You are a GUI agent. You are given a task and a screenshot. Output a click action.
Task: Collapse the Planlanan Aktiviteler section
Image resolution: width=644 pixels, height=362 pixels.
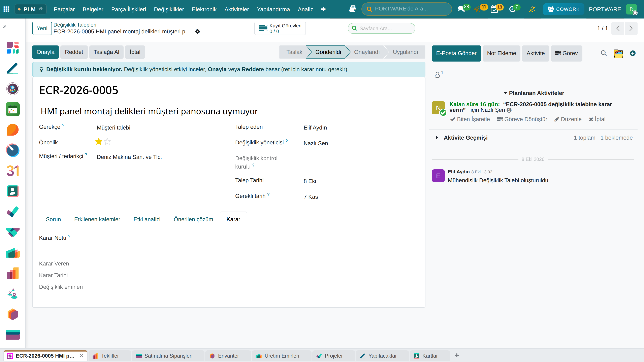[534, 93]
